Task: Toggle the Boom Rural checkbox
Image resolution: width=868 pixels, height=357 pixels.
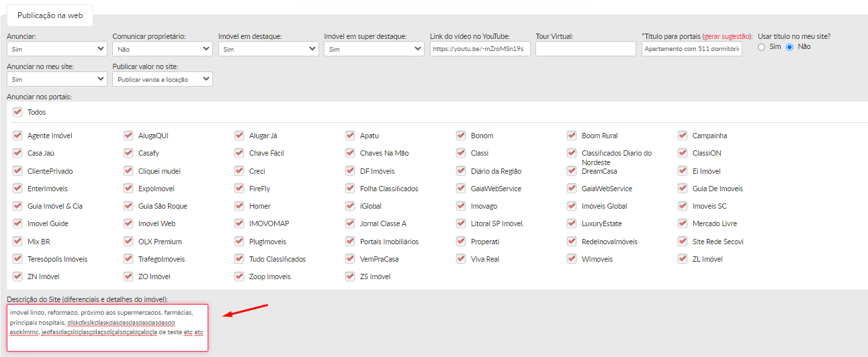Action: (572, 136)
